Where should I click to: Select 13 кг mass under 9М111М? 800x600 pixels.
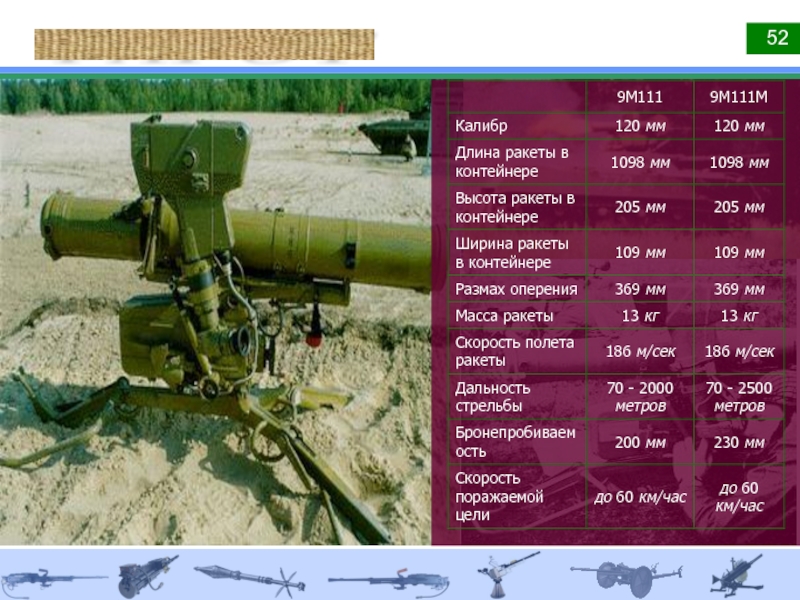739,316
